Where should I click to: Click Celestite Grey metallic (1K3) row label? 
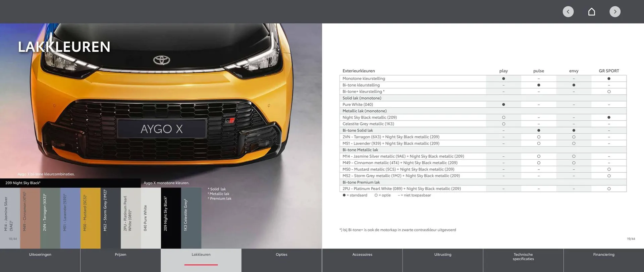tap(368, 124)
